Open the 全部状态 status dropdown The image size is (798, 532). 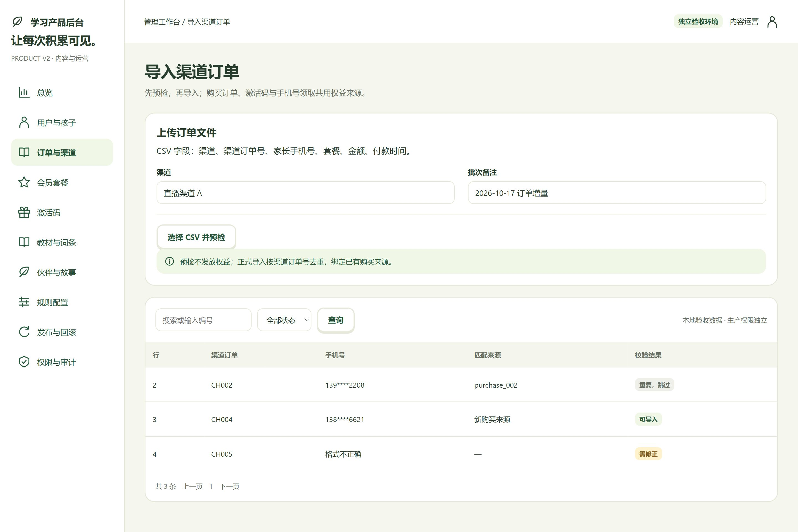point(284,319)
